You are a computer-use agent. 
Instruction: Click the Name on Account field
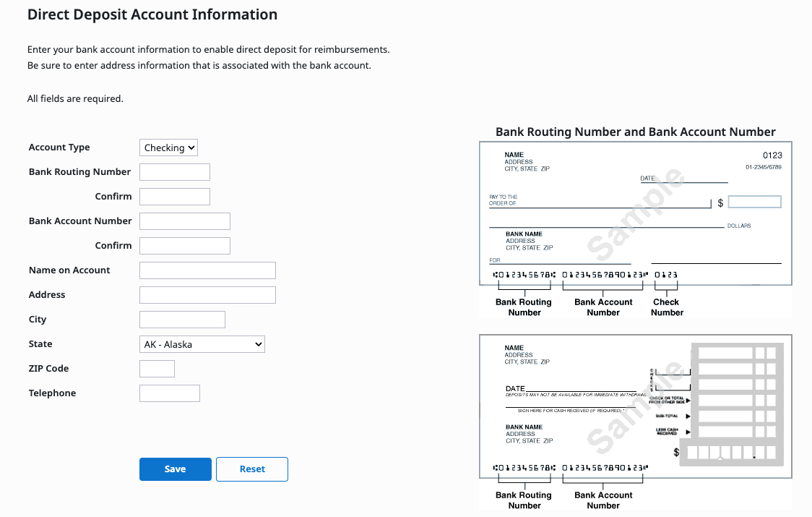tap(207, 270)
